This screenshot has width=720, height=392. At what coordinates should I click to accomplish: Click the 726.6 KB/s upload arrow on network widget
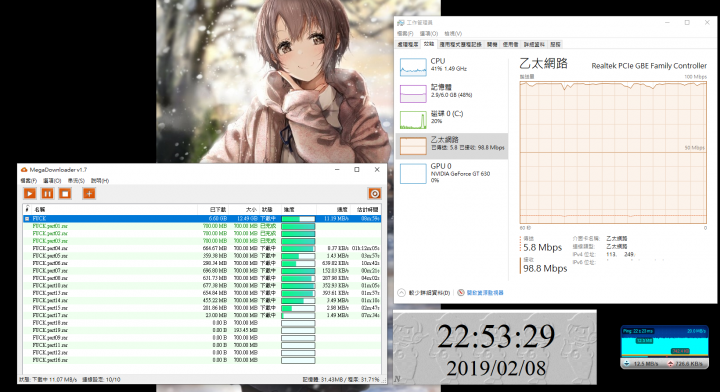pos(671,363)
